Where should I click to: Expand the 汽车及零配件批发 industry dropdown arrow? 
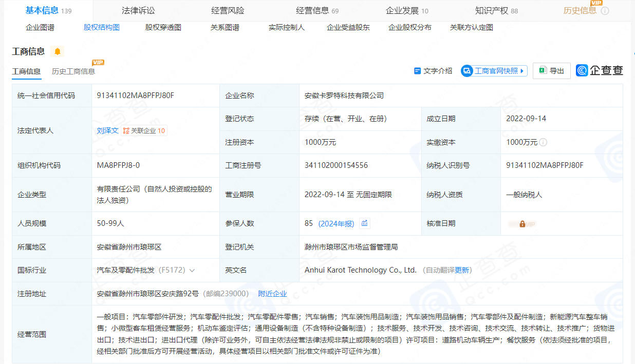pos(192,270)
